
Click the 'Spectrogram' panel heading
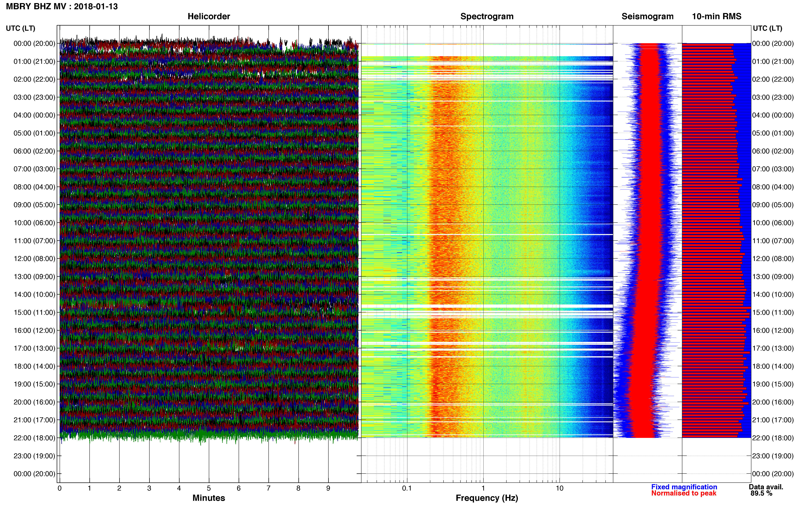tap(487, 16)
